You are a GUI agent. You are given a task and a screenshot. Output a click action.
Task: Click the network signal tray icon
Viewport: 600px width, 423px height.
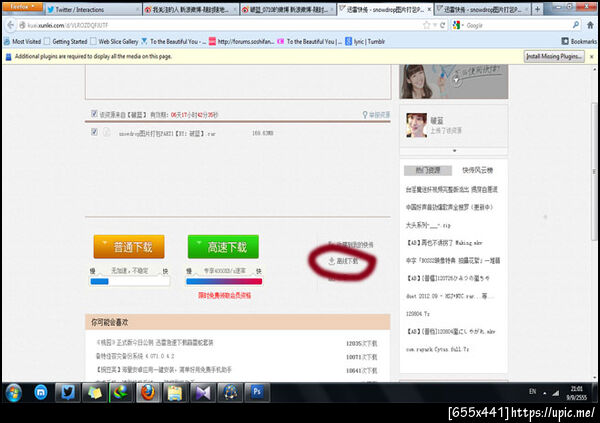(x=556, y=393)
